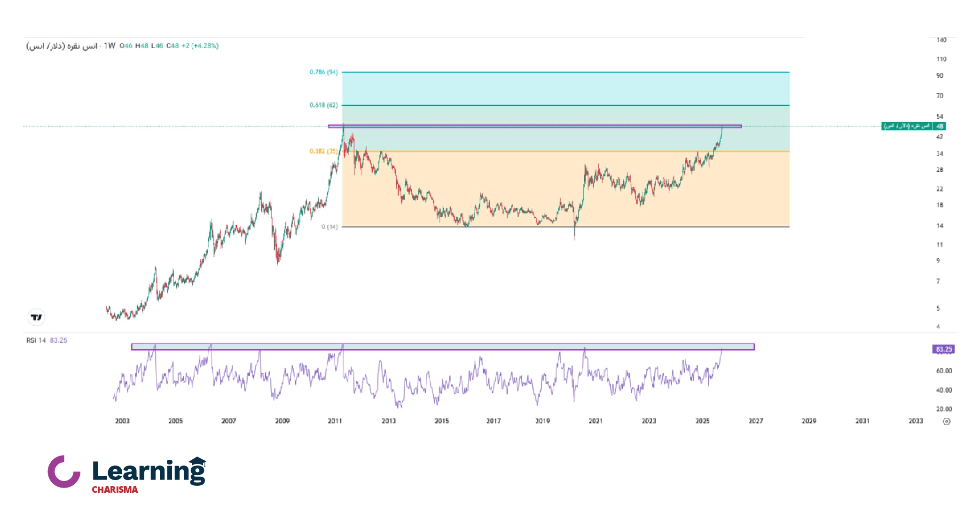Click the 2025 label on time axis

[702, 421]
